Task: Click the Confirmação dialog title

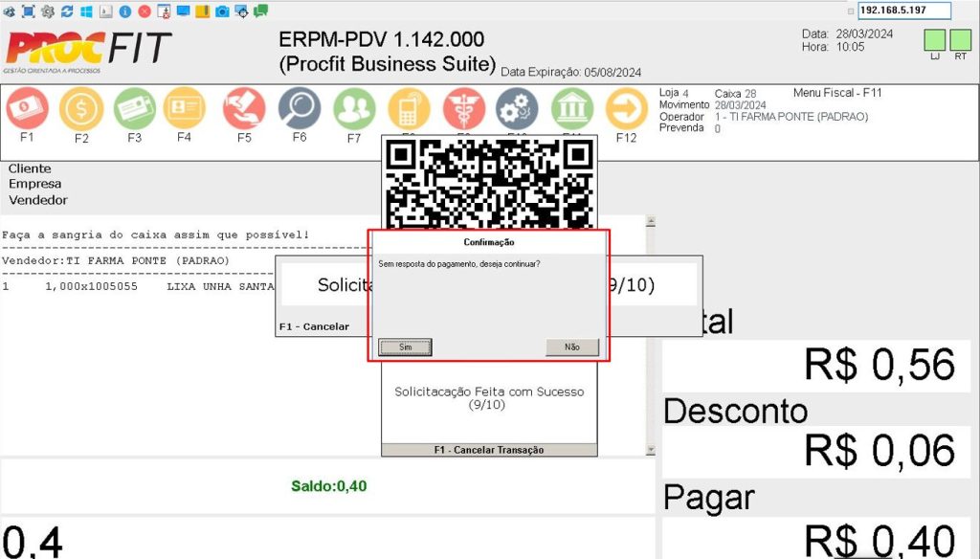Action: 489,242
